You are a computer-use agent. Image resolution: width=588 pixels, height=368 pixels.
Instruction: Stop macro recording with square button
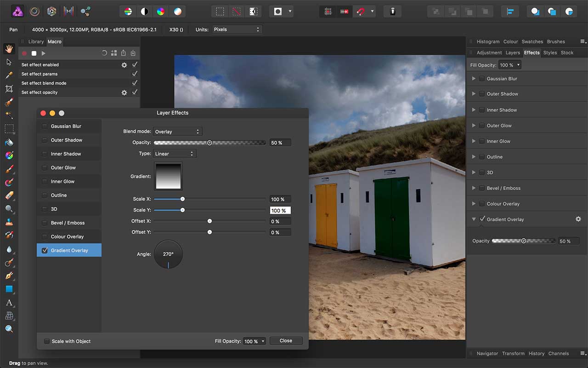34,53
